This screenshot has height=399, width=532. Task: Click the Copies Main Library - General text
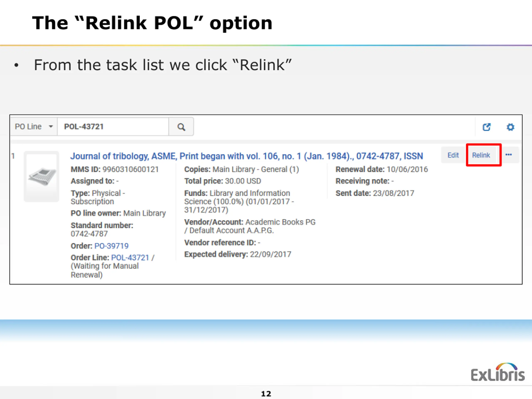pos(241,169)
